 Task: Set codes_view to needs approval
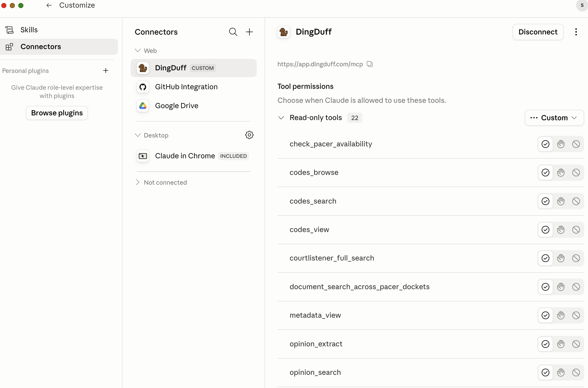tap(561, 230)
